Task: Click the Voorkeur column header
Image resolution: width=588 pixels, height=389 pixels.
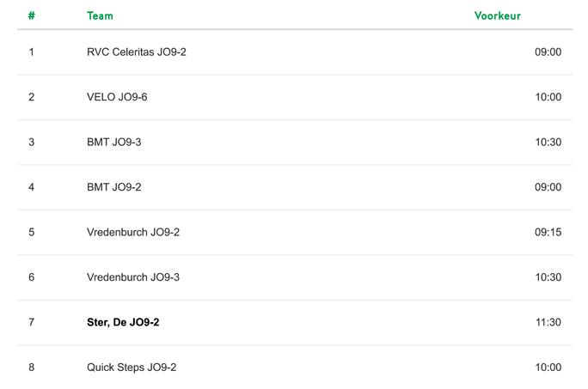Action: [x=497, y=15]
